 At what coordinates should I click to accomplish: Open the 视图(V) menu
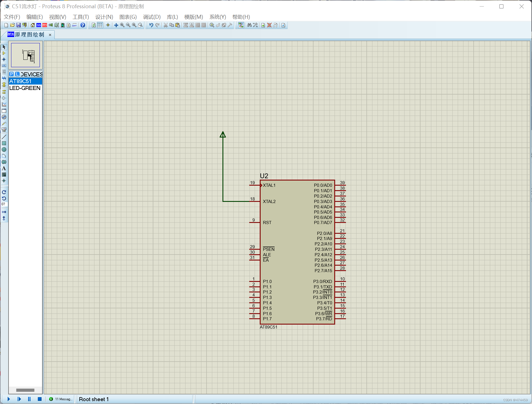pos(57,17)
